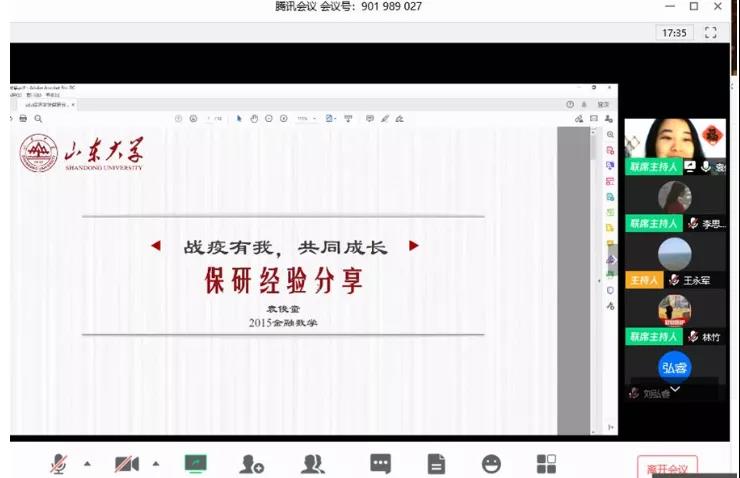The image size is (740, 478).
Task: Toggle the muted microphone in the meeting toolbar
Action: click(x=59, y=464)
